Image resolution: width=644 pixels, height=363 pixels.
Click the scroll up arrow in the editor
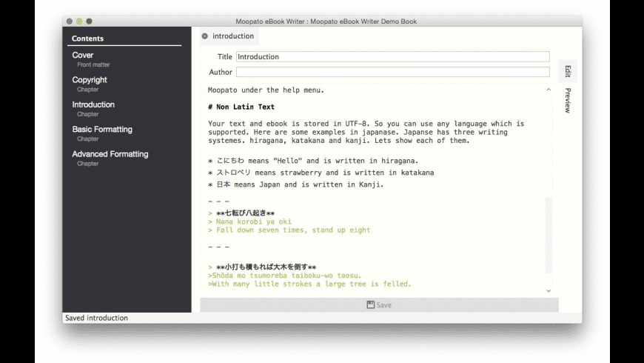tap(549, 90)
